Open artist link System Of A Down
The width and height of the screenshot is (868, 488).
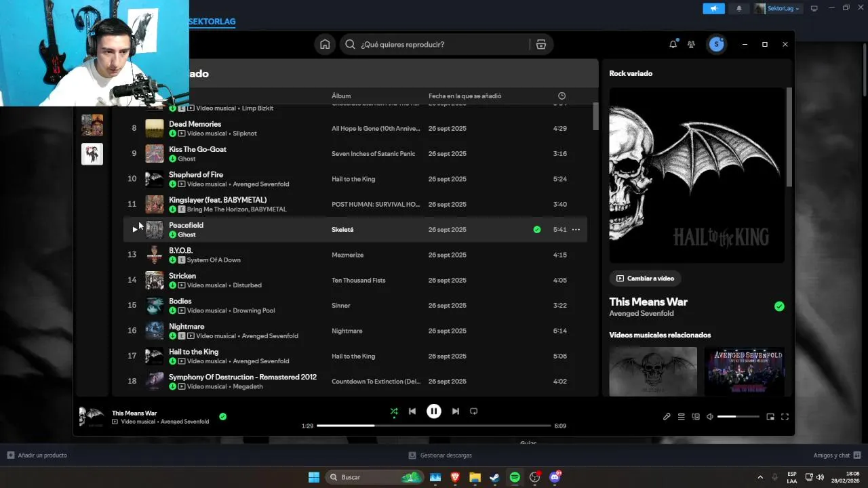pyautogui.click(x=214, y=260)
